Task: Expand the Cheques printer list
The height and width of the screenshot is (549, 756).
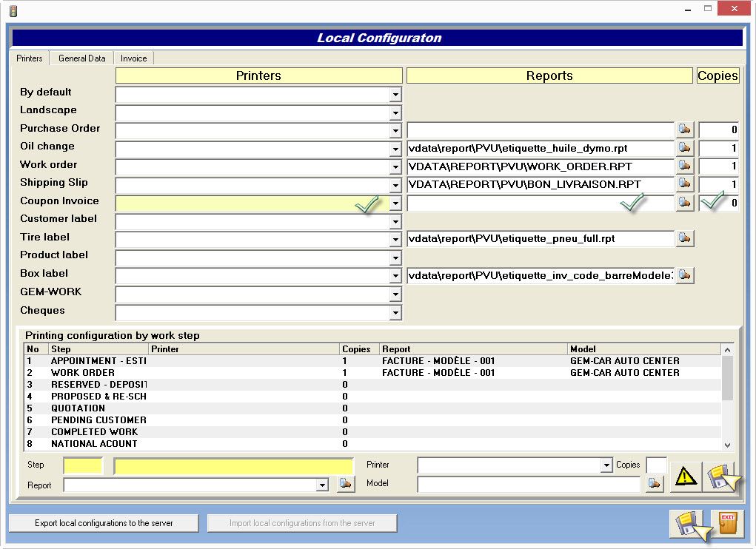Action: [x=395, y=313]
